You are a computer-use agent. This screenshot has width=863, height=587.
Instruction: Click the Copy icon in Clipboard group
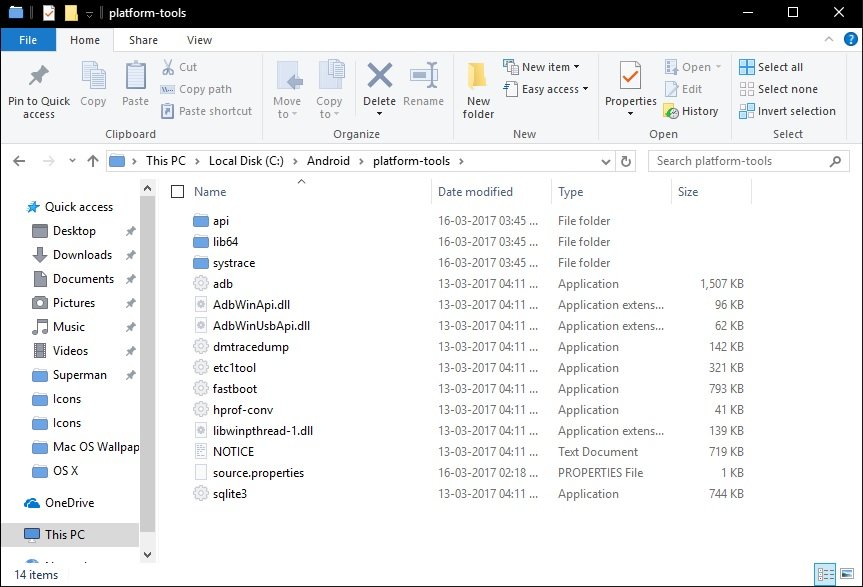(x=93, y=75)
